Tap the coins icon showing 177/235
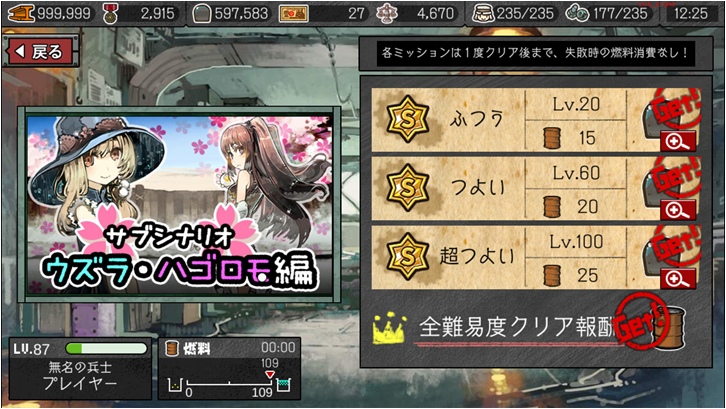The height and width of the screenshot is (409, 726). coord(577,14)
